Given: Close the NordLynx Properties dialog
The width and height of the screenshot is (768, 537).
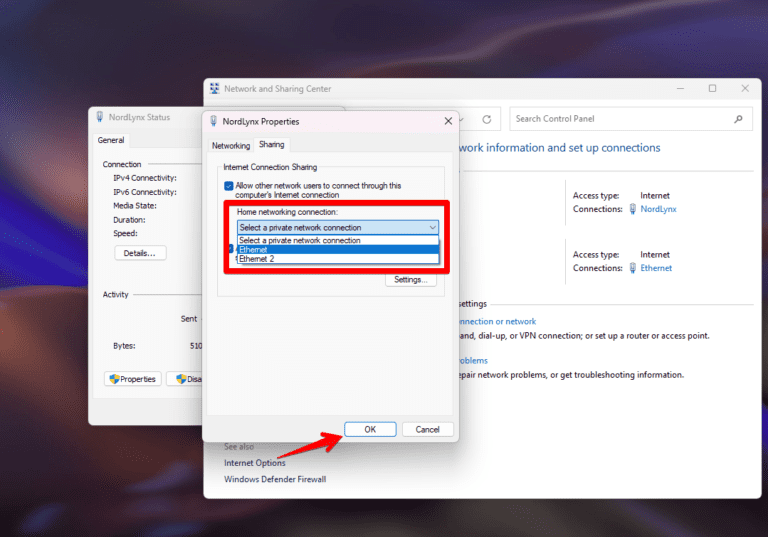Looking at the screenshot, I should pyautogui.click(x=448, y=121).
